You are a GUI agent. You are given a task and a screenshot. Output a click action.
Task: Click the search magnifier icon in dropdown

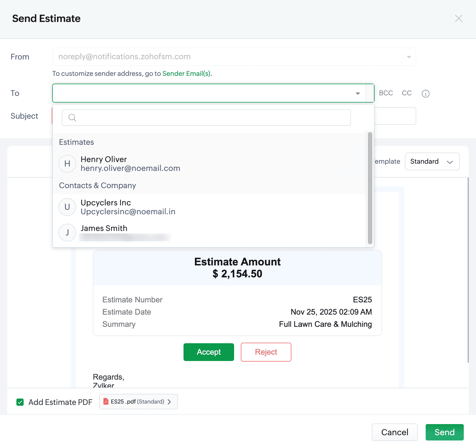(x=72, y=118)
